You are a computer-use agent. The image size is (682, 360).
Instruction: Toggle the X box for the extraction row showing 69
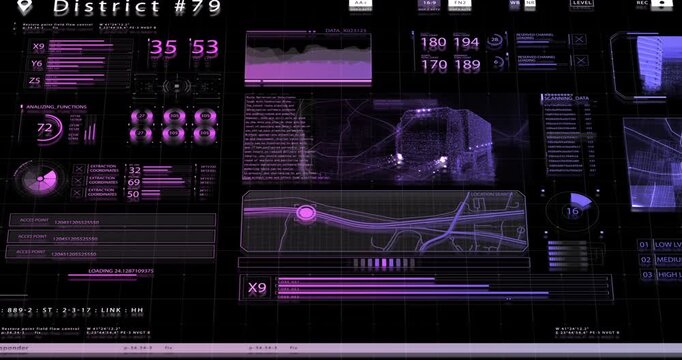pyautogui.click(x=78, y=181)
